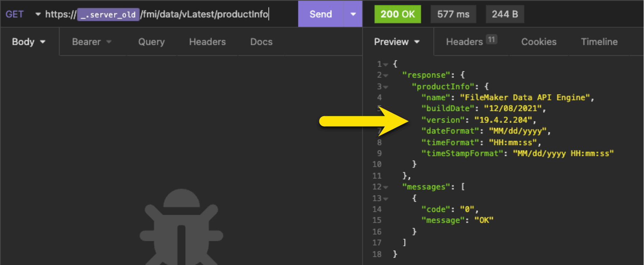Open the Docs tab
This screenshot has height=265, width=644.
pos(261,42)
